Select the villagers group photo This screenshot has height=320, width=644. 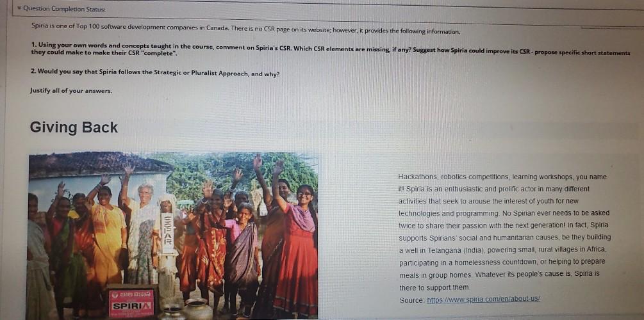(x=173, y=236)
